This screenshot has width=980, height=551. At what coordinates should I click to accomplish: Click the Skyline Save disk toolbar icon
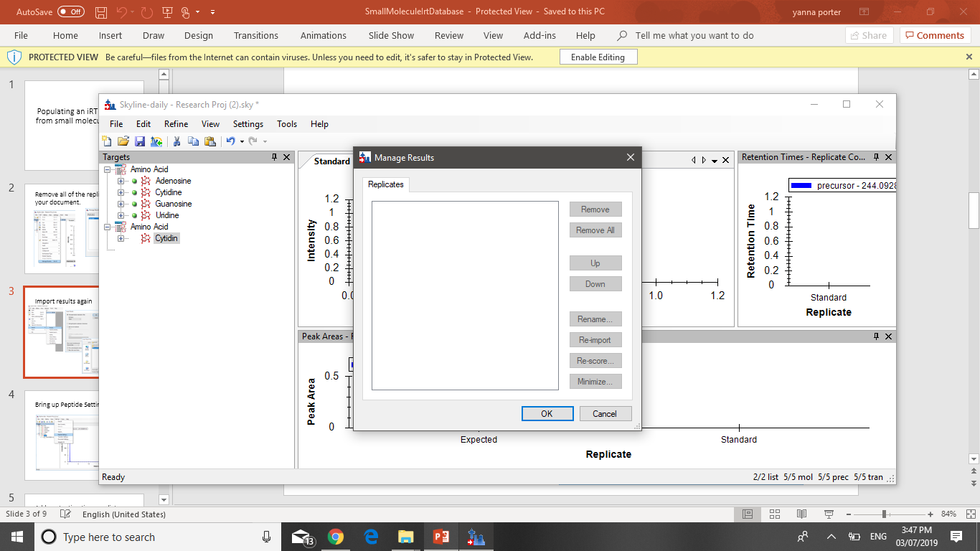[x=140, y=141]
